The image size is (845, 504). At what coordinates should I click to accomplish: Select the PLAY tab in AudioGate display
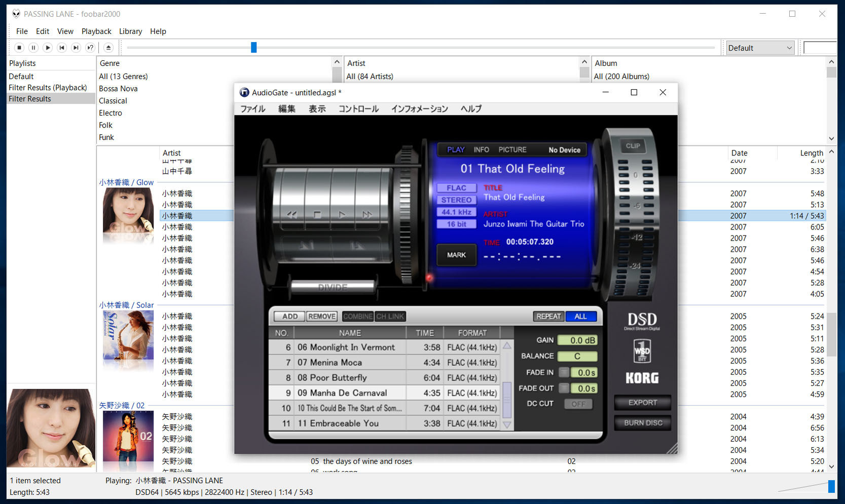(x=456, y=150)
